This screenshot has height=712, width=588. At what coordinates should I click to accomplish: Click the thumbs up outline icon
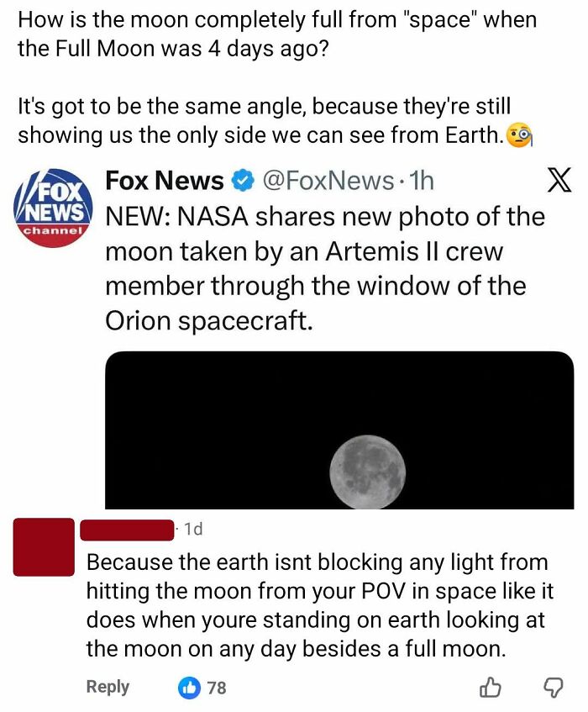[x=491, y=687]
